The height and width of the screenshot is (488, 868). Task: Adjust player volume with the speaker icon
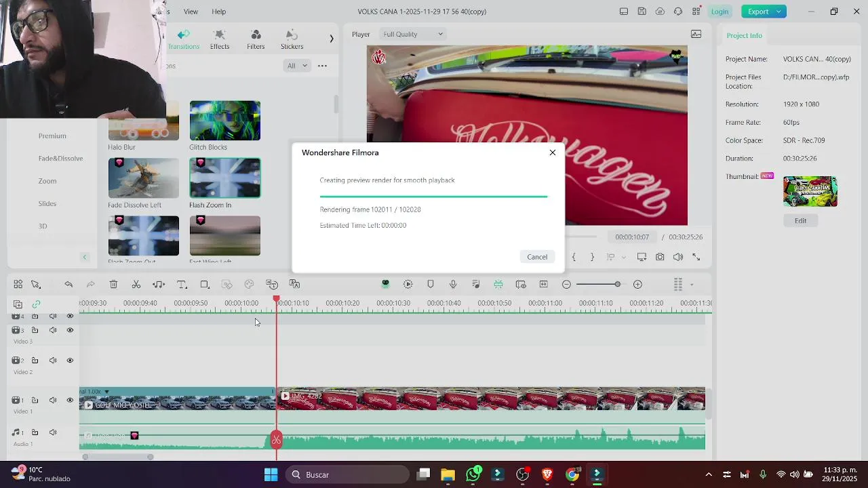click(678, 257)
